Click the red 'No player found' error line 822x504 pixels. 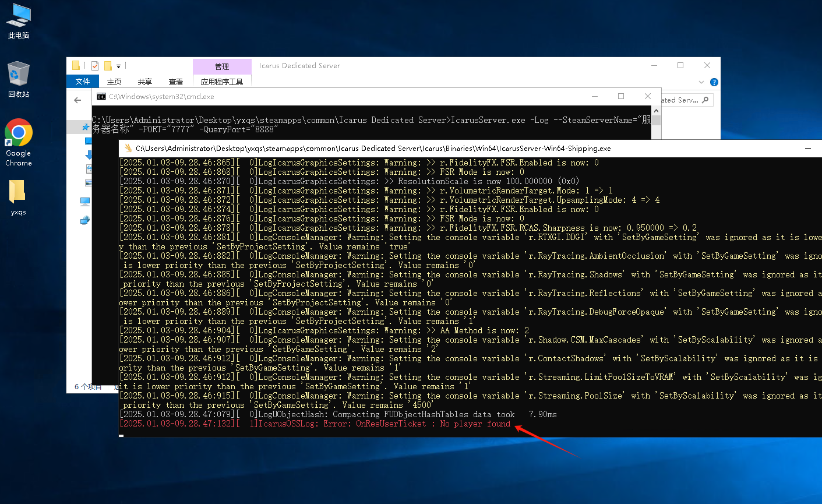tap(315, 424)
